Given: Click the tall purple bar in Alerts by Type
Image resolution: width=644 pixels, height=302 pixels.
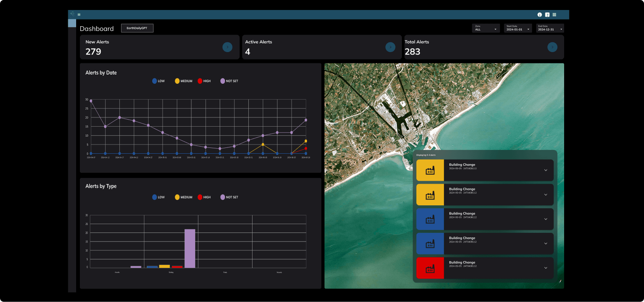Looking at the screenshot, I should coord(190,249).
